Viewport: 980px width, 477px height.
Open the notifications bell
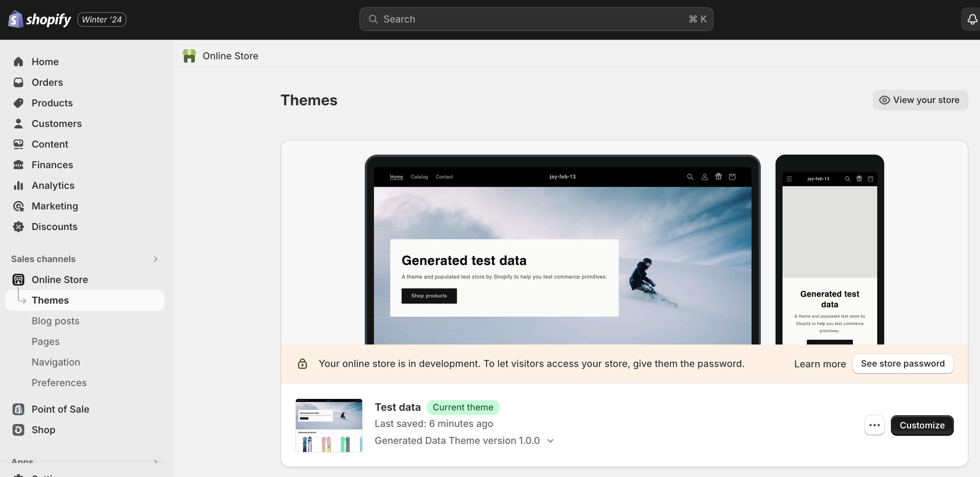(972, 19)
